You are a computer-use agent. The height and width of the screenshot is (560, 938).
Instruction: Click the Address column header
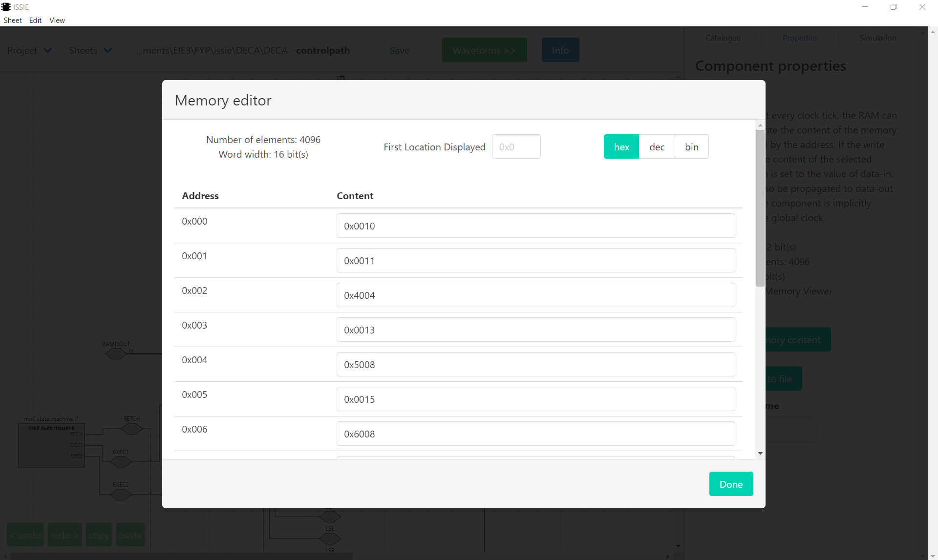[x=200, y=196]
